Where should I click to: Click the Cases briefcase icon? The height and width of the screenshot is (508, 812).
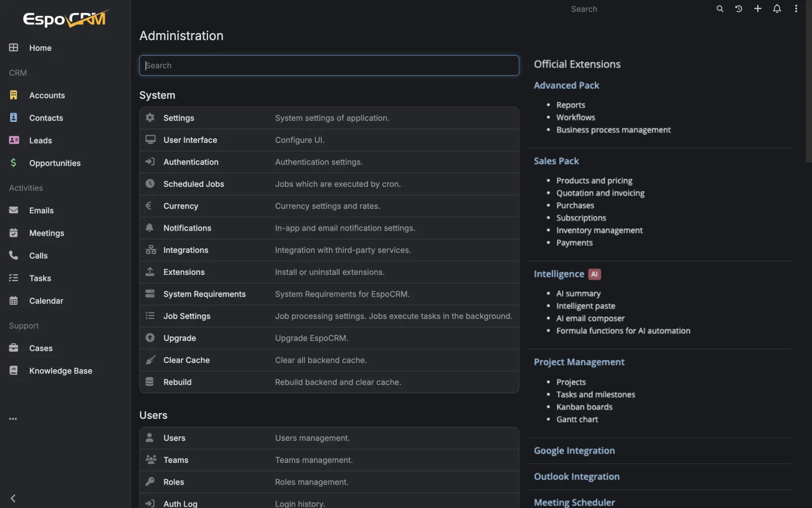point(14,348)
